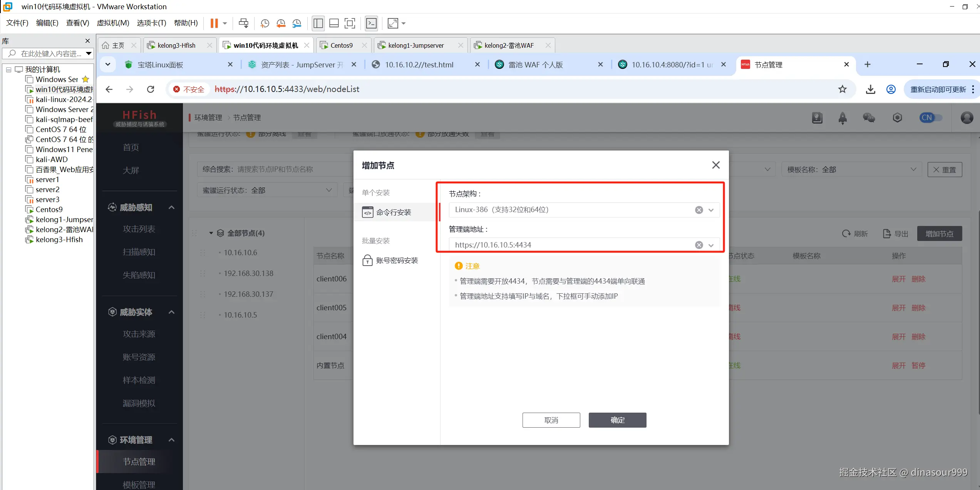The width and height of the screenshot is (980, 490).
Task: Click the 取消 button in dialog
Action: [551, 420]
